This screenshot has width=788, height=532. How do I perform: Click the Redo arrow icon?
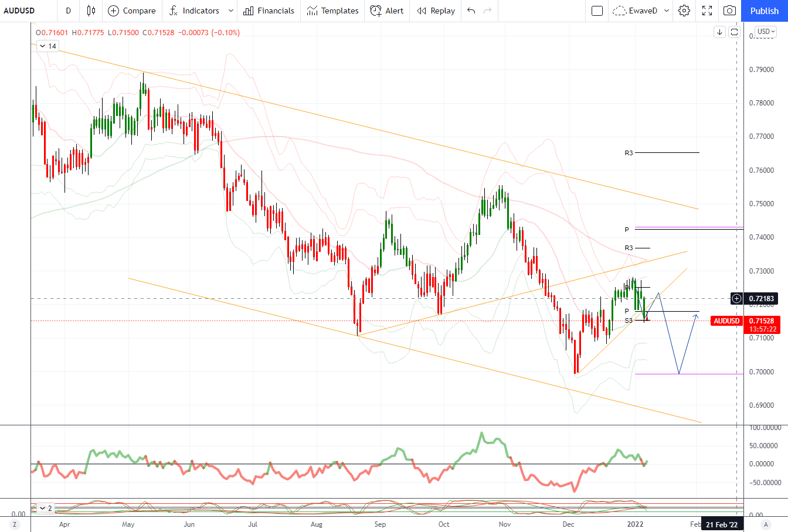click(487, 11)
